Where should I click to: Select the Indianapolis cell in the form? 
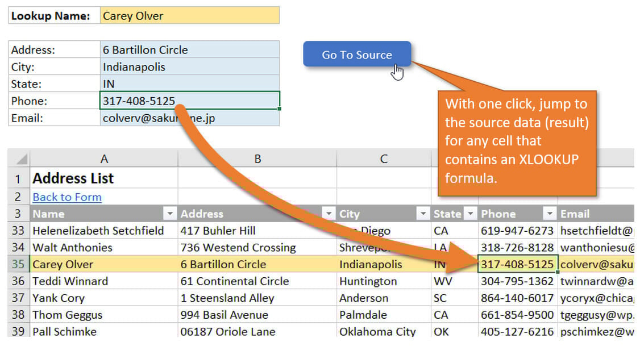coord(189,67)
